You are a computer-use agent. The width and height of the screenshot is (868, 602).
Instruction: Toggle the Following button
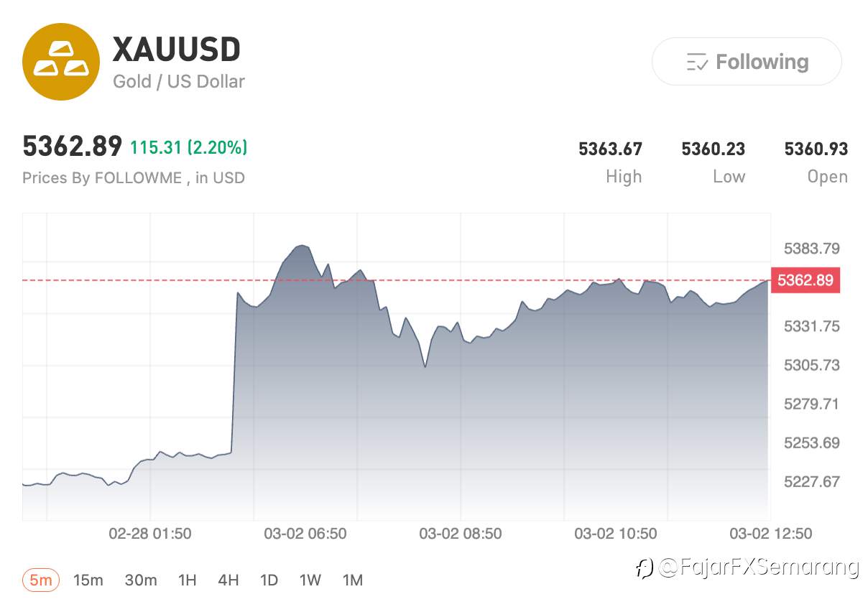tap(746, 62)
